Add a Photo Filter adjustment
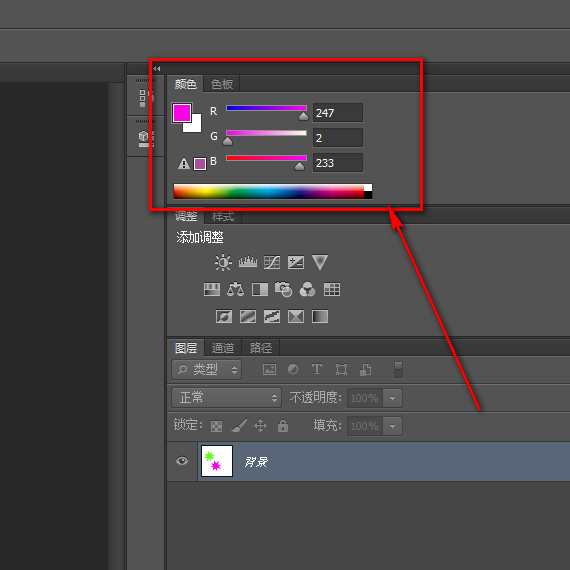This screenshot has height=570, width=570. [284, 289]
